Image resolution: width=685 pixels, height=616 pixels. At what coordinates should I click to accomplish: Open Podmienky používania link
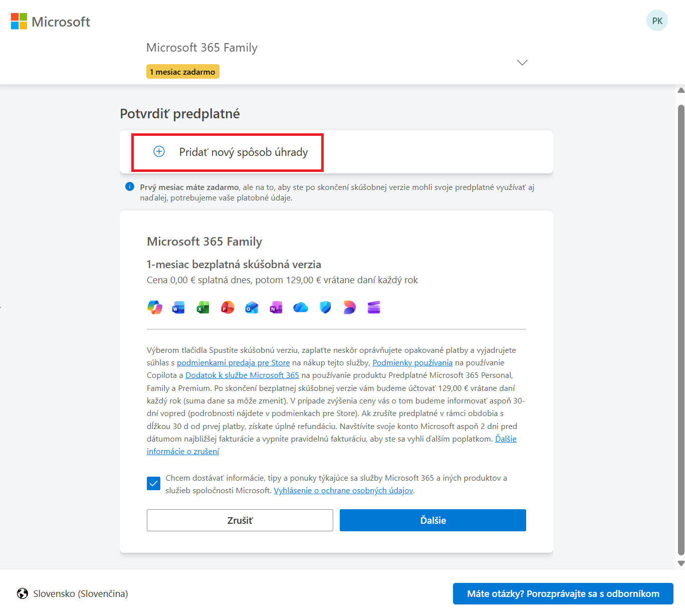tap(412, 362)
